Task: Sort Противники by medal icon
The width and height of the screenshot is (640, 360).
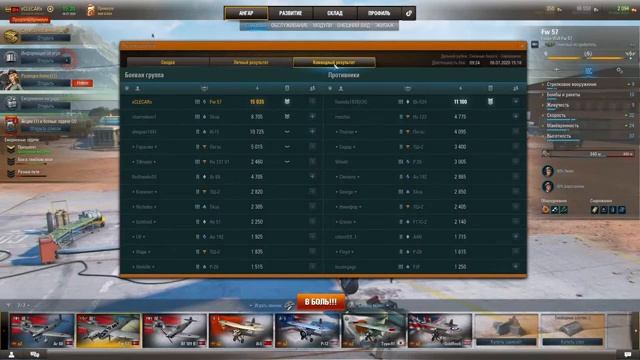Action: click(x=490, y=88)
